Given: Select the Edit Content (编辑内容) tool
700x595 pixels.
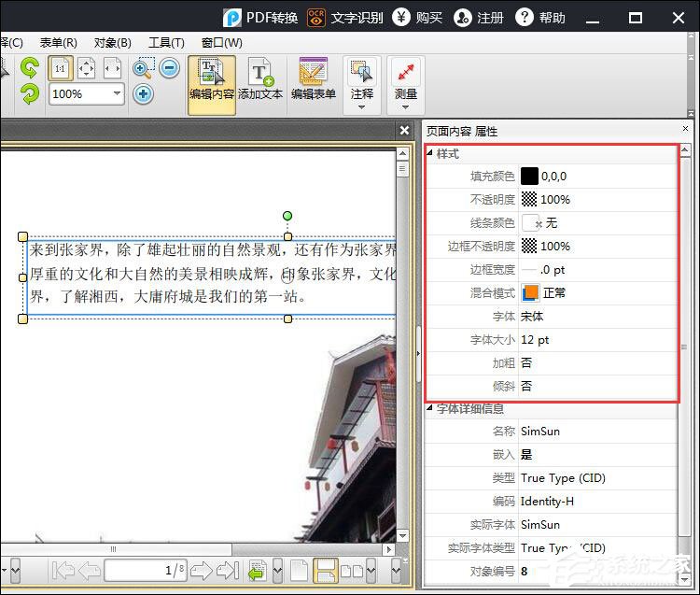Looking at the screenshot, I should click(212, 80).
